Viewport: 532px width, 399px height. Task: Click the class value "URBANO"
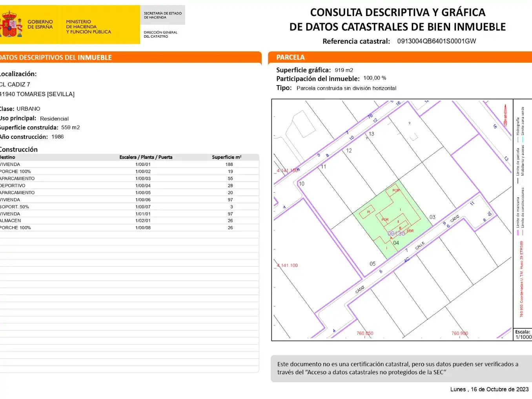[28, 109]
